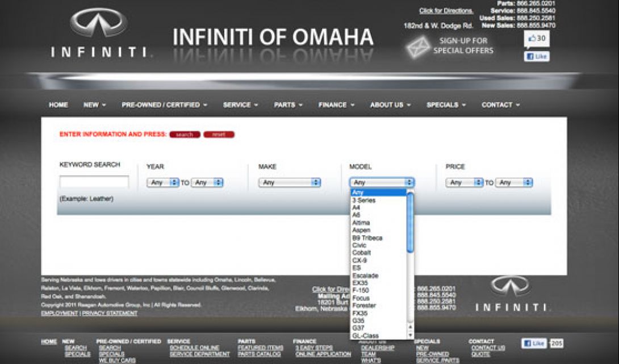The width and height of the screenshot is (619, 364).
Task: Select Forester in the model list
Action: point(378,306)
